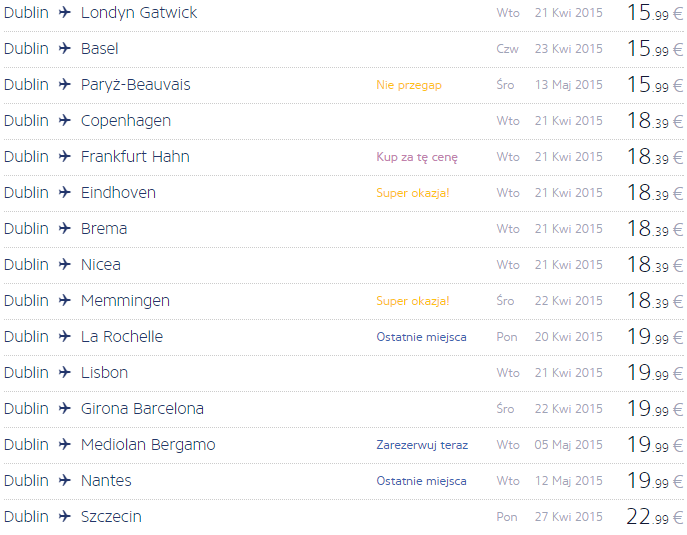Click the 'Nie przegap' promo label
This screenshot has height=535, width=687.
point(409,85)
